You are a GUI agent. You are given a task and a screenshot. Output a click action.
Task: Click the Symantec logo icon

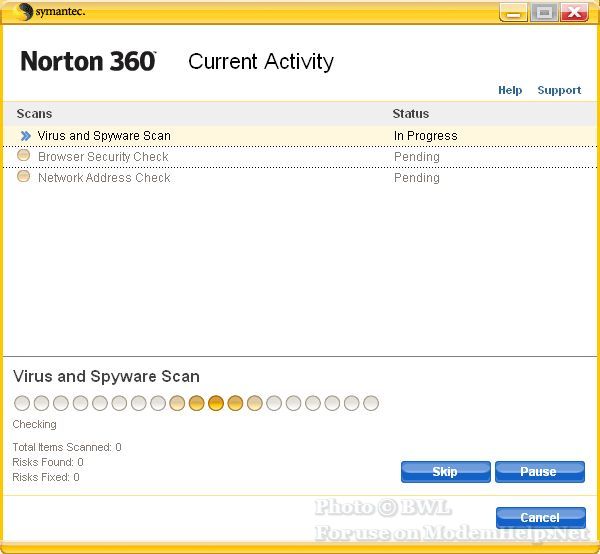pos(24,11)
